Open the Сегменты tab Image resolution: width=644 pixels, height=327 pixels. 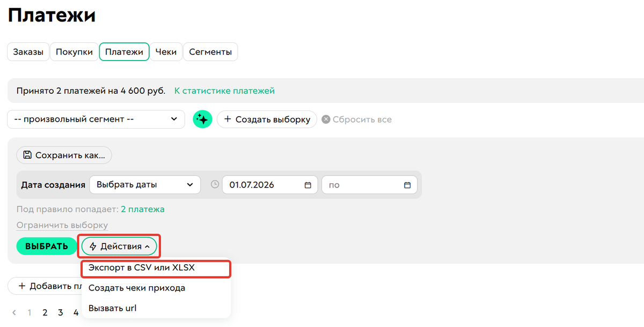[210, 52]
